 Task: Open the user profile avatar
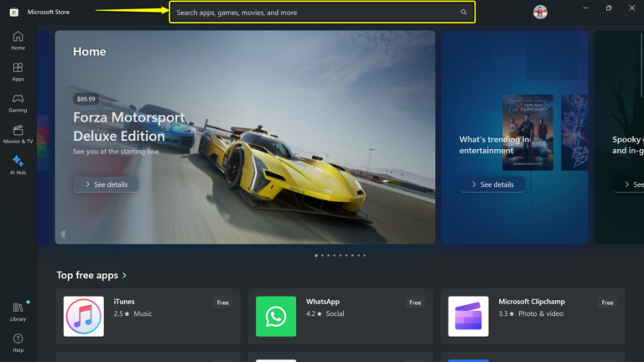(x=540, y=12)
